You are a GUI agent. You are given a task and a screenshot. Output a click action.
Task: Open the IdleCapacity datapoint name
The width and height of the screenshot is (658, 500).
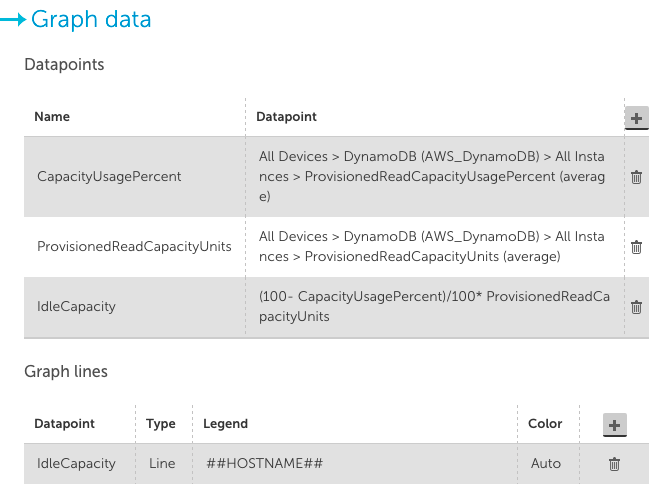pyautogui.click(x=76, y=306)
